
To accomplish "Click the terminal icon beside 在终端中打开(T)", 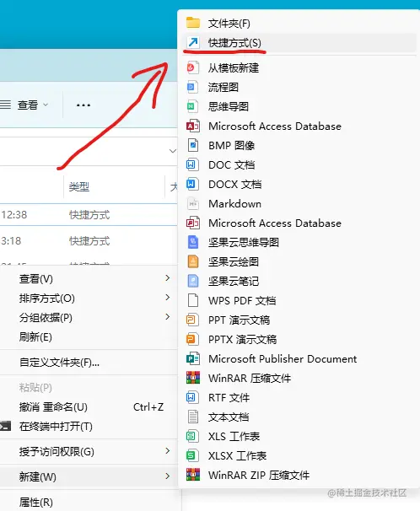I will point(5,426).
